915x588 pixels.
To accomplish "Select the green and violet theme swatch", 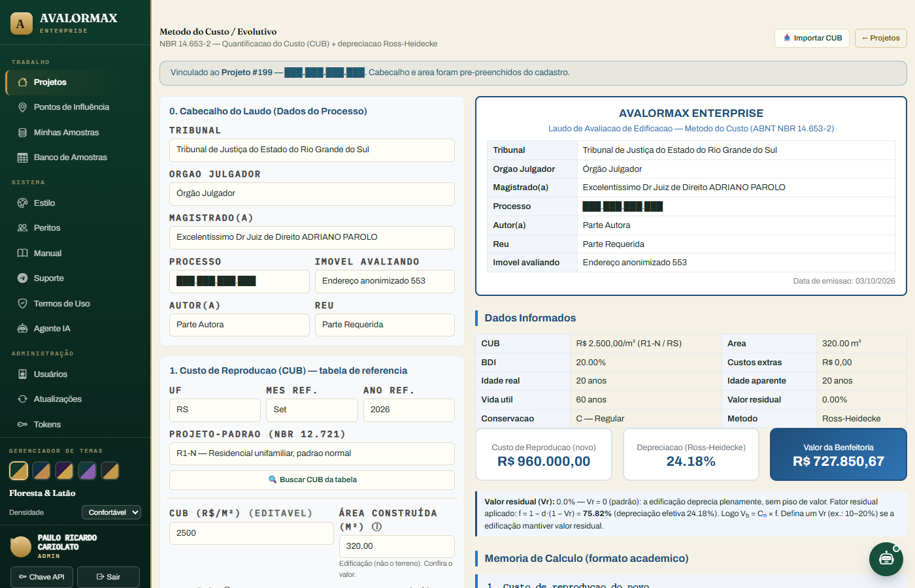I will (x=87, y=470).
